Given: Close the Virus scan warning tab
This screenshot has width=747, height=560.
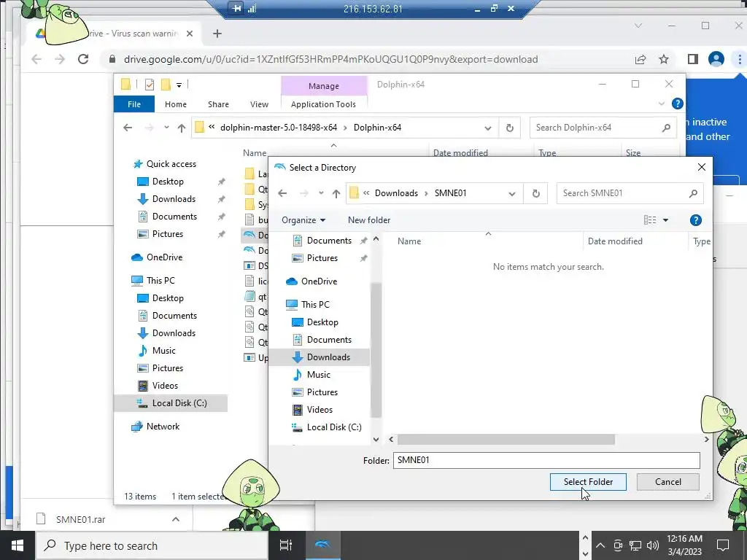Looking at the screenshot, I should [190, 34].
